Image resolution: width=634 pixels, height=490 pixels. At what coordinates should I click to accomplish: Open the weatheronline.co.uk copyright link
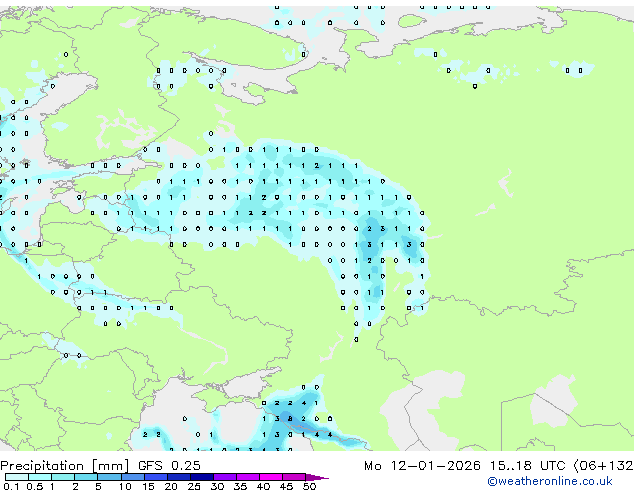tap(550, 481)
